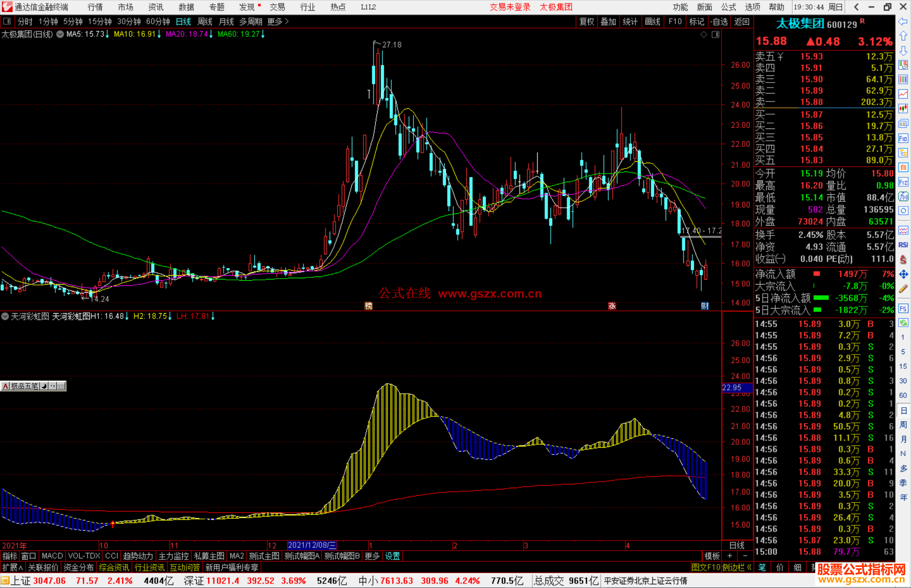911x588 pixels.
Task: Switch to 15-minute period in right sidebar
Action: click(x=903, y=366)
